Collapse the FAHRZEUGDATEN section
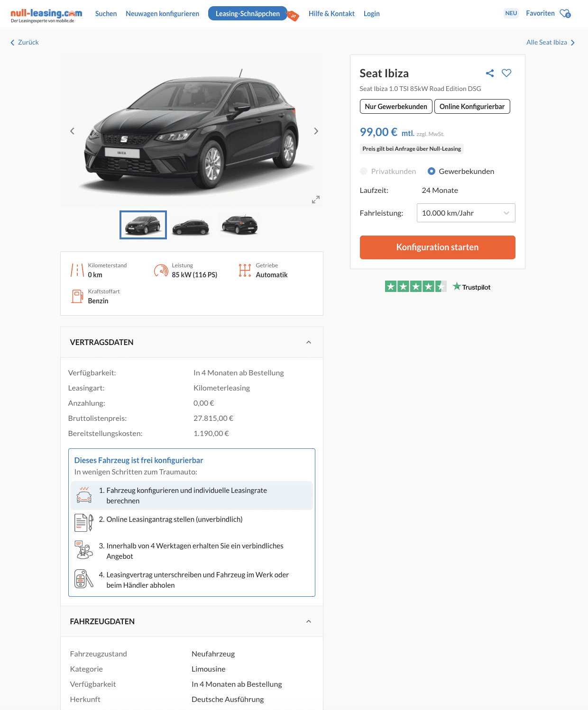588x710 pixels. point(309,621)
